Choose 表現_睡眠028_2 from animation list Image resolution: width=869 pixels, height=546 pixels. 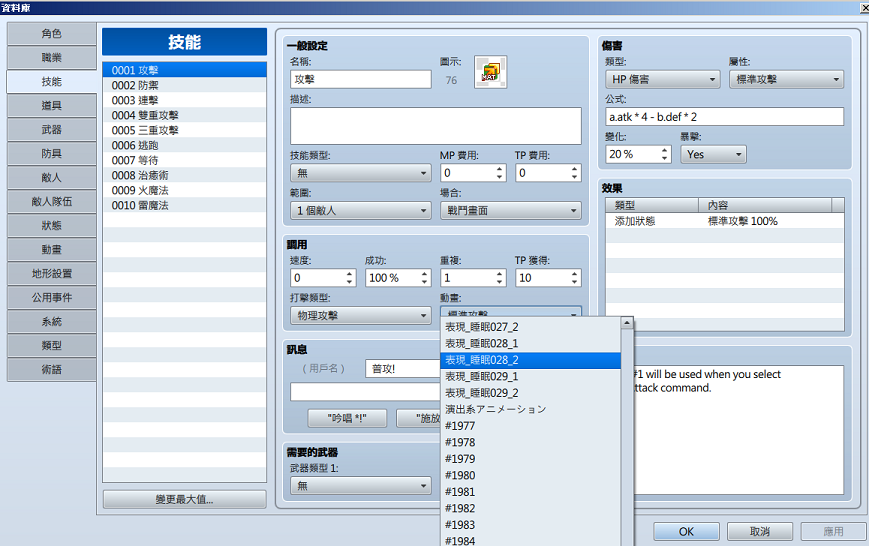[530, 360]
